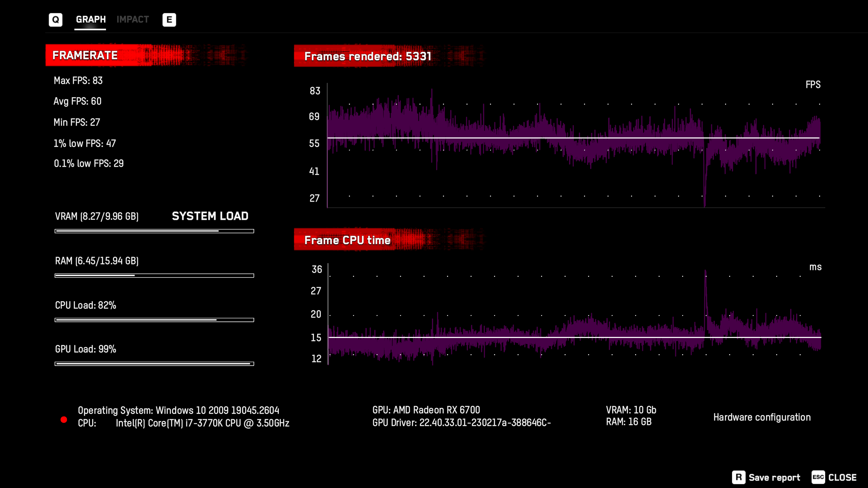Click 'Hardware configuration' label
The height and width of the screenshot is (488, 868).
click(762, 417)
